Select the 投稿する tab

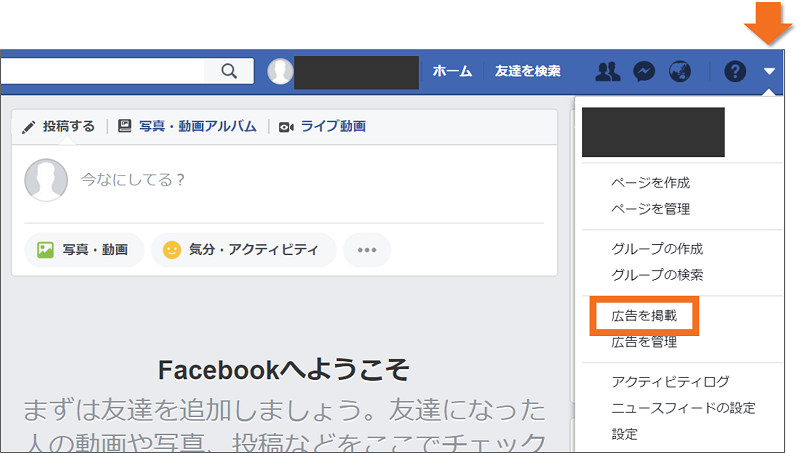pos(59,126)
